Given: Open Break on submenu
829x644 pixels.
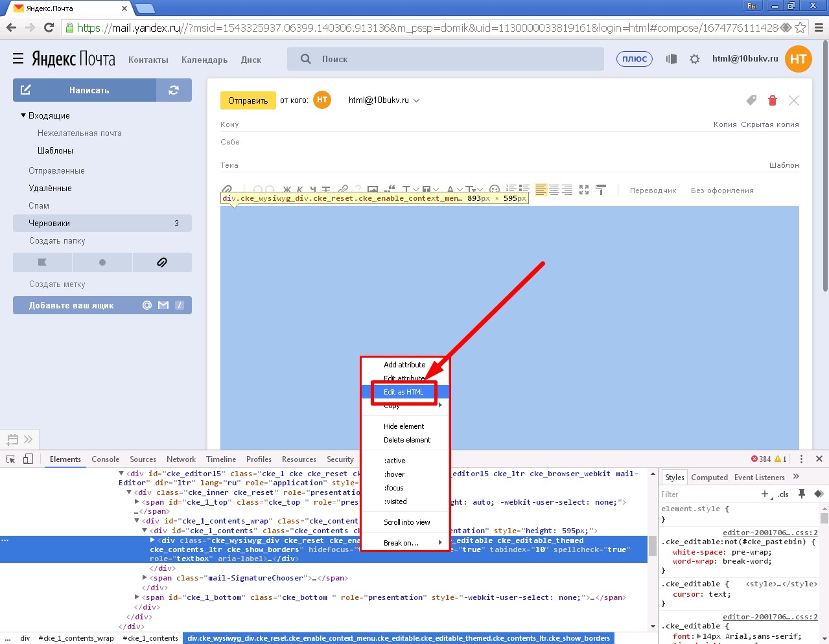Looking at the screenshot, I should (x=405, y=543).
